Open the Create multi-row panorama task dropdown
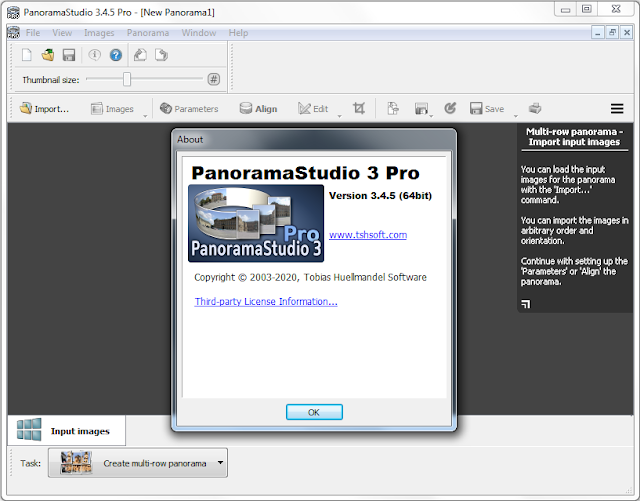 point(138,463)
